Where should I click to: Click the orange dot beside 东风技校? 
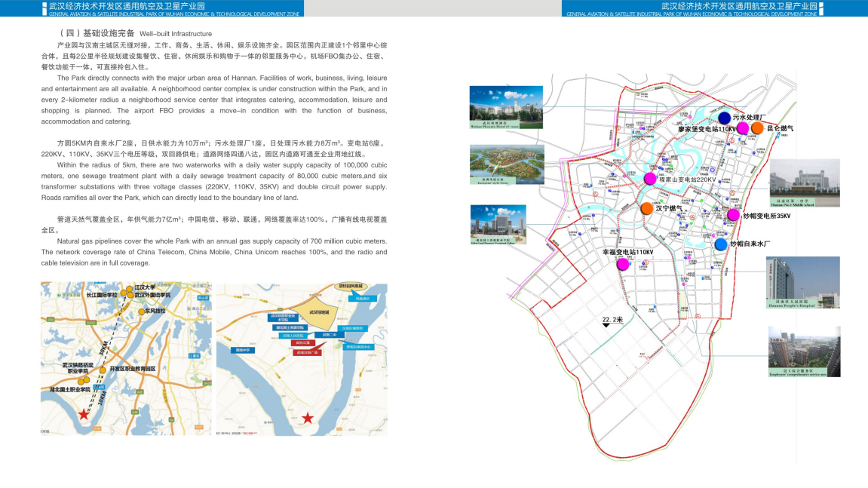[x=142, y=312]
